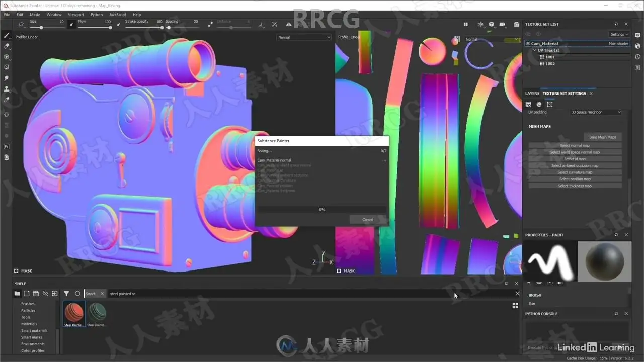
Task: Open the 3D viewport Normal channel dropdown
Action: pos(304,37)
